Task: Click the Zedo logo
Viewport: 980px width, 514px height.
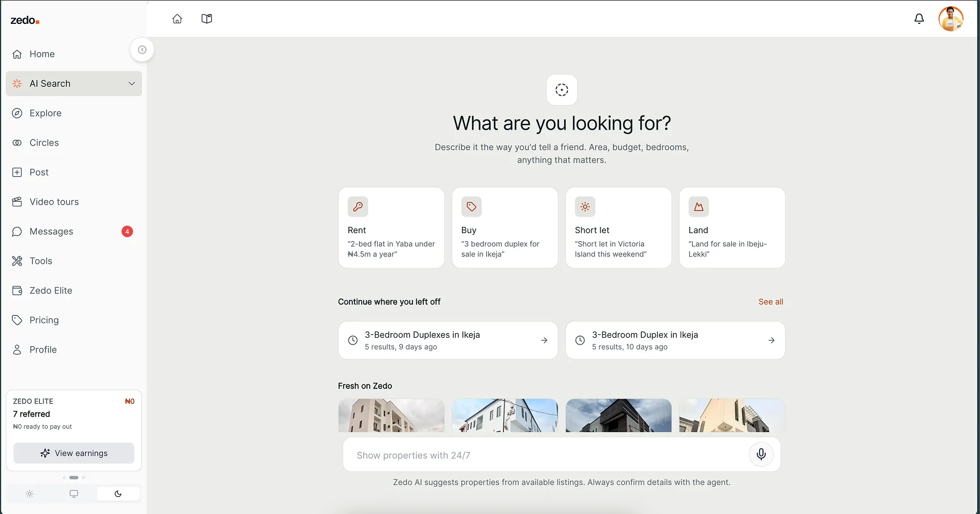Action: pyautogui.click(x=25, y=20)
